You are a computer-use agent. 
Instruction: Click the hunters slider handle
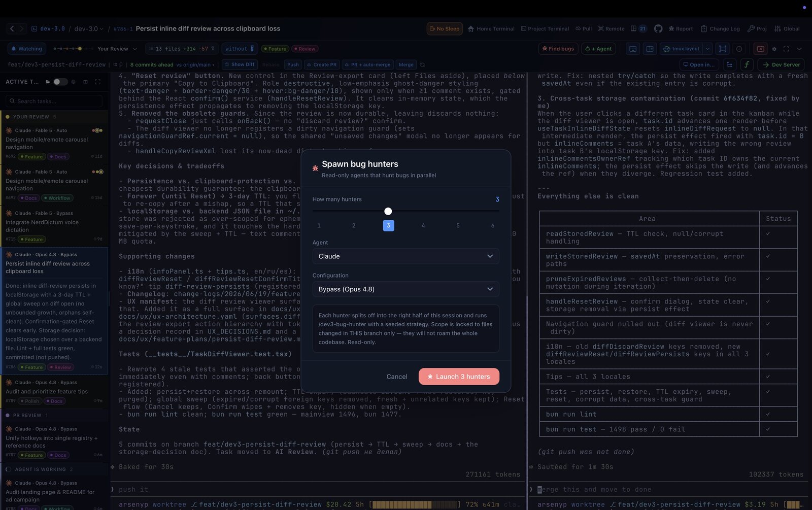[388, 211]
